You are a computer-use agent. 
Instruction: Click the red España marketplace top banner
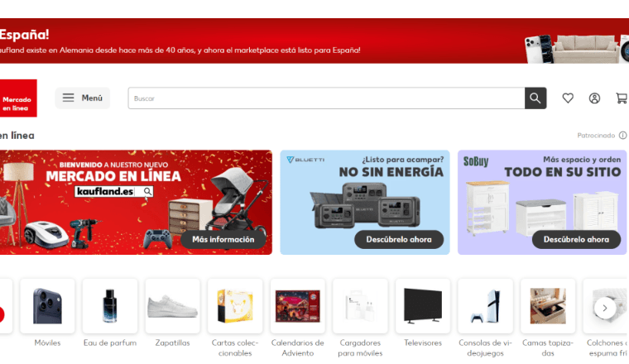point(314,41)
